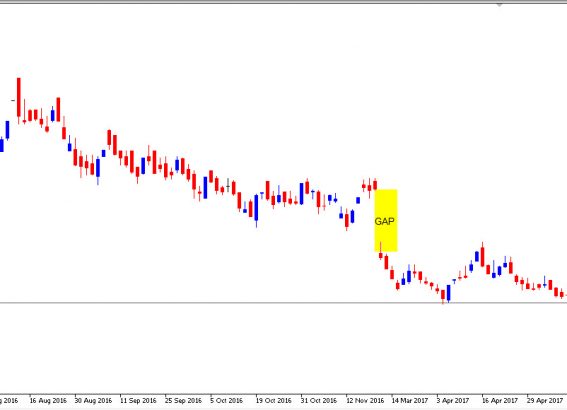This screenshot has width=567, height=410.
Task: Pick the 29 Apr 2017 time marker
Action: coord(545,401)
